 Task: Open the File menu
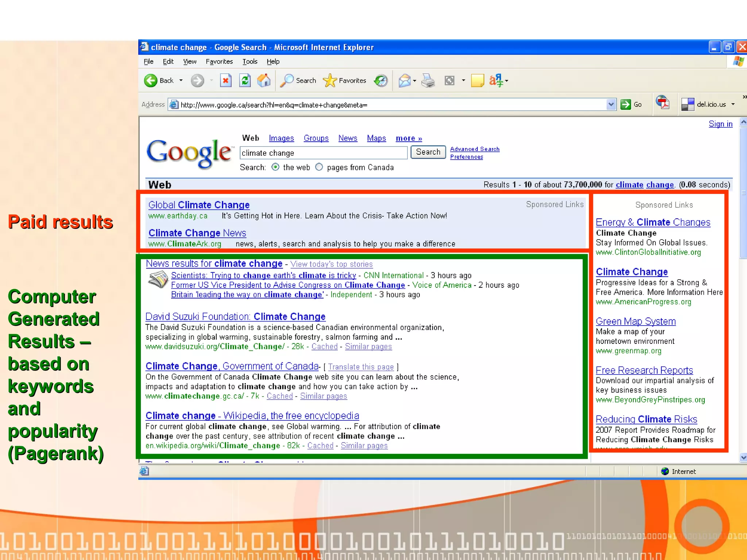[x=148, y=62]
